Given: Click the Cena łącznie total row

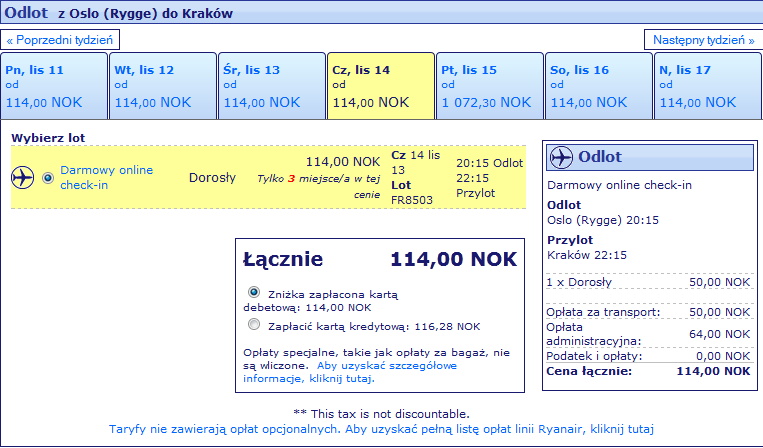Looking at the screenshot, I should pyautogui.click(x=648, y=372).
